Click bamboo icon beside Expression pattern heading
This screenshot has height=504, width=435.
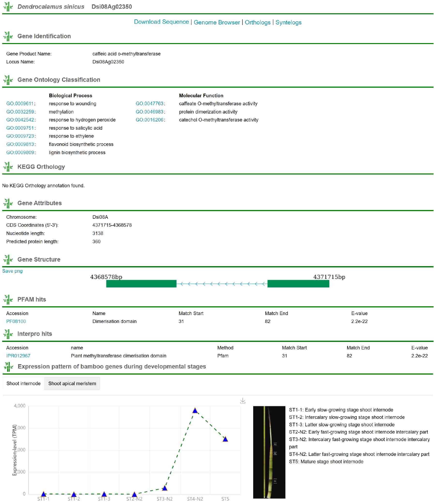(x=8, y=367)
